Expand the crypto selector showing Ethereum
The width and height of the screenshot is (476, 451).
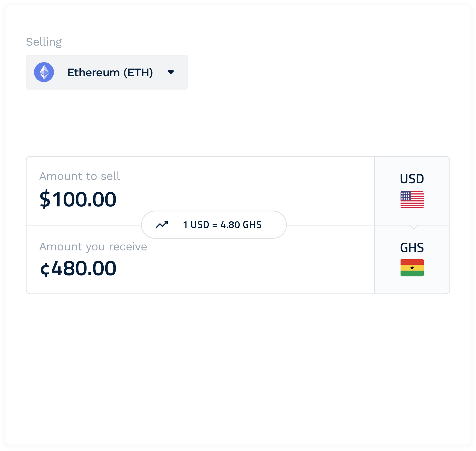tap(107, 72)
